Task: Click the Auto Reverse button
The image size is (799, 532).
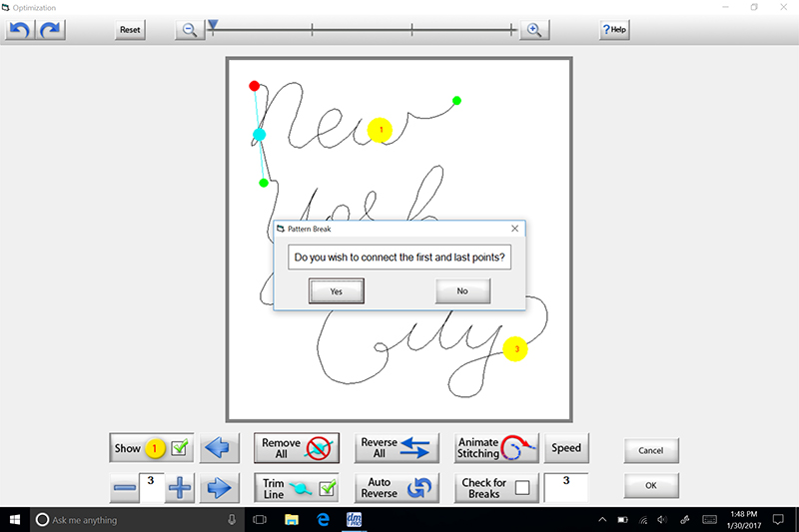Action: click(x=397, y=488)
